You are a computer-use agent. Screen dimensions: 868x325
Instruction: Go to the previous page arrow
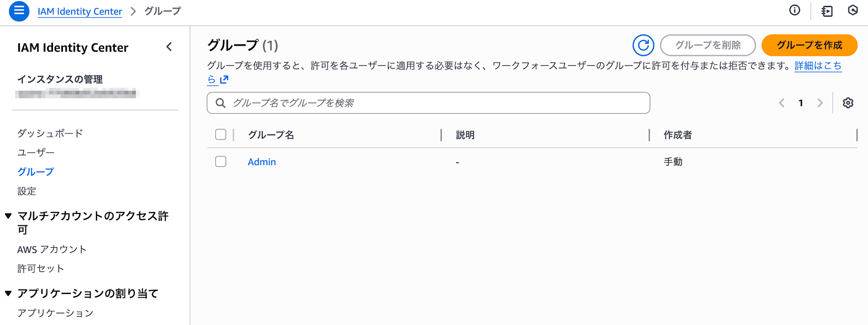click(782, 103)
